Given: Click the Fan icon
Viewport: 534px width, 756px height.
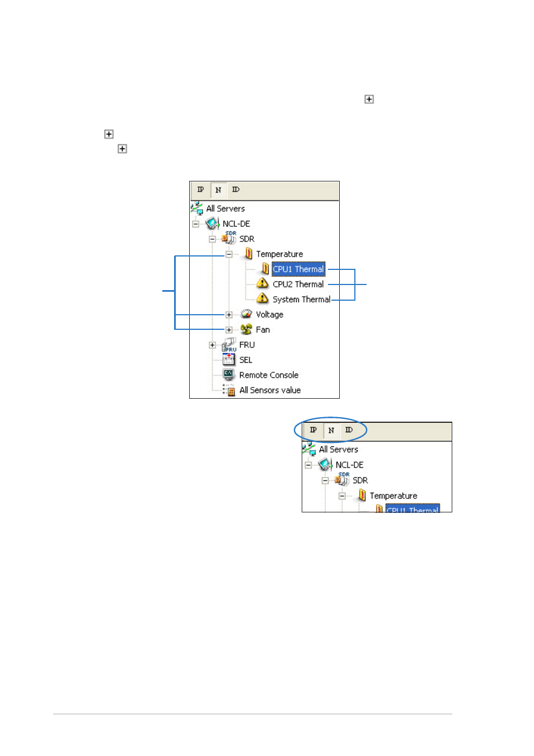Looking at the screenshot, I should [246, 329].
